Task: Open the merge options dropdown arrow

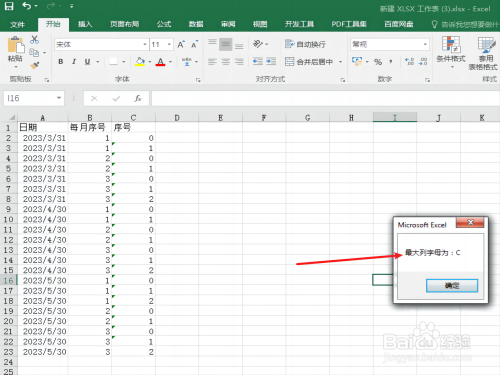Action: (340, 62)
